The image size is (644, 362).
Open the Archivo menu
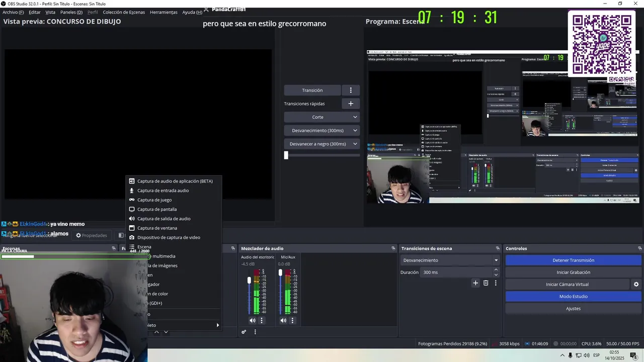click(x=13, y=12)
